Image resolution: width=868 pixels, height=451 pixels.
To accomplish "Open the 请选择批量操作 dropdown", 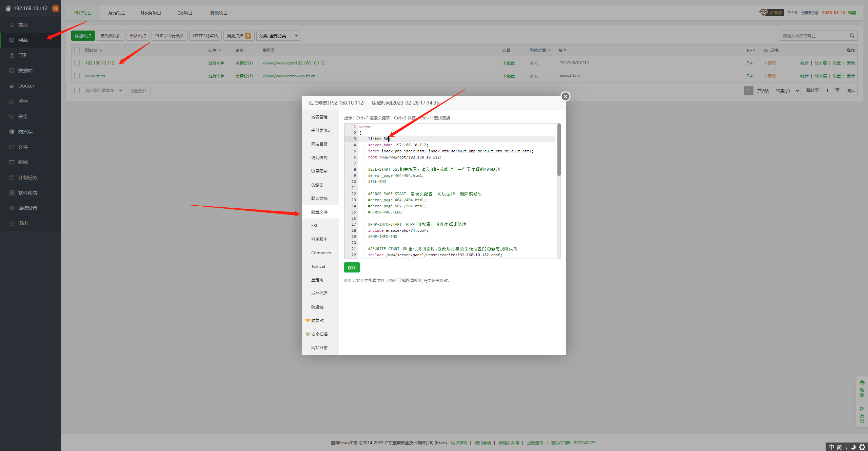I will point(104,91).
